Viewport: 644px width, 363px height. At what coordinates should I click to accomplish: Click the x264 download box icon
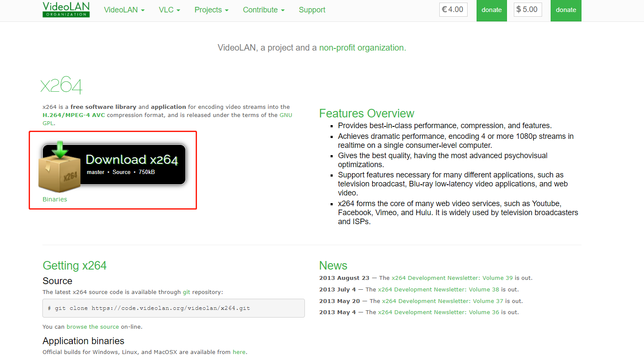tap(59, 167)
